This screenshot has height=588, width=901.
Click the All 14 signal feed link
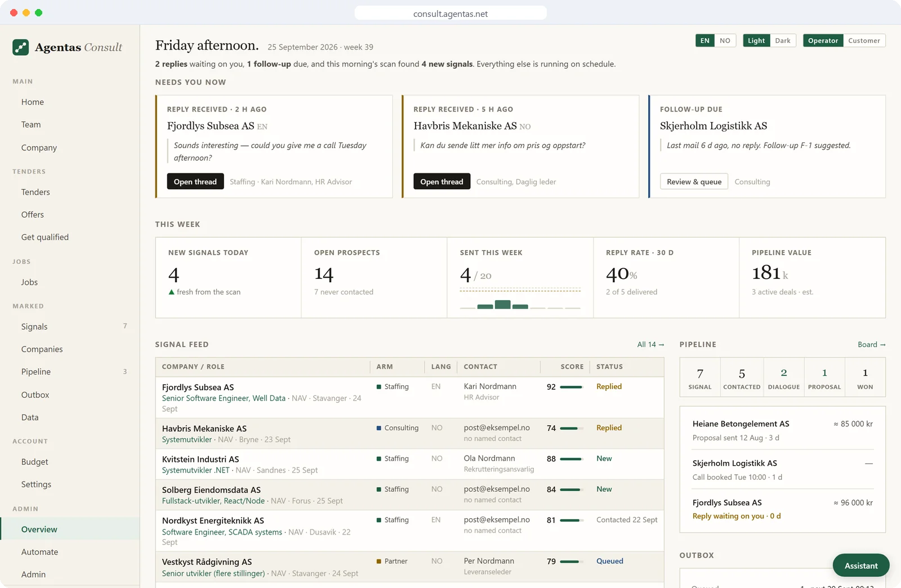(650, 345)
